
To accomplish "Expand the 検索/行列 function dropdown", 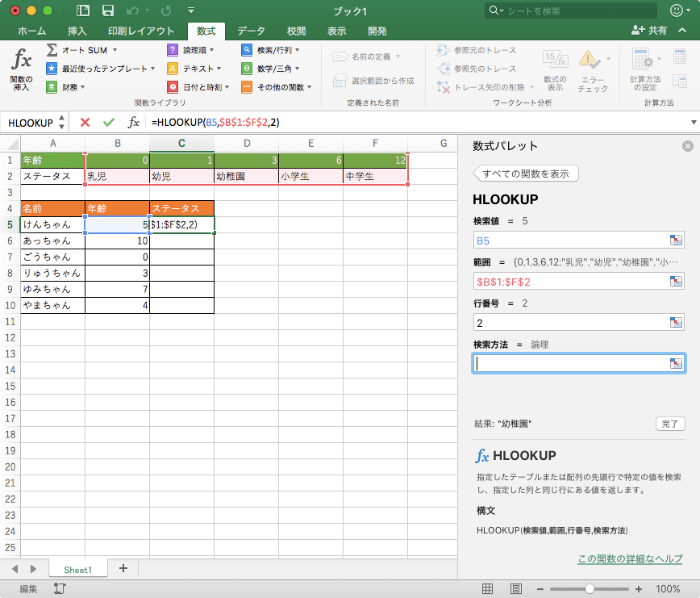I will (x=298, y=50).
